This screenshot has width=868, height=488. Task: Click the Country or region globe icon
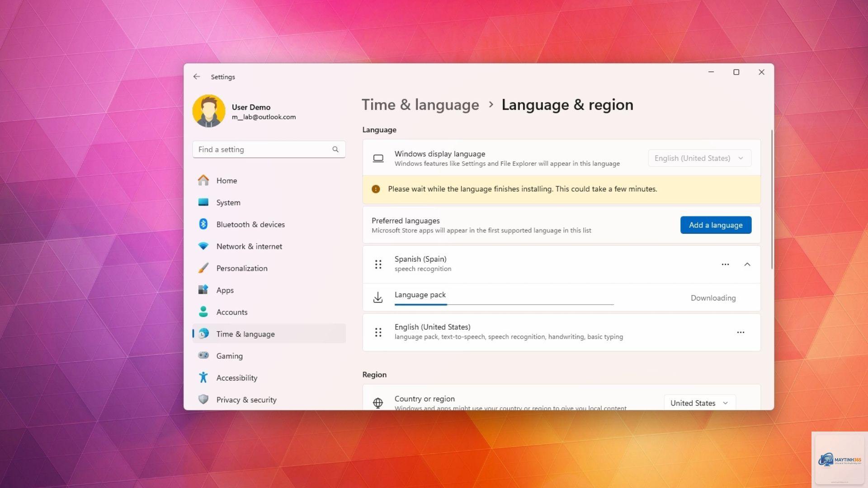pyautogui.click(x=378, y=403)
